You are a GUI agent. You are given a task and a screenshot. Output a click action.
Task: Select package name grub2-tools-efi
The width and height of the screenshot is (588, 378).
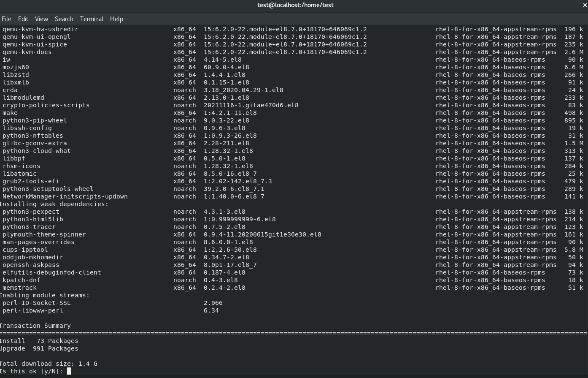click(31, 181)
